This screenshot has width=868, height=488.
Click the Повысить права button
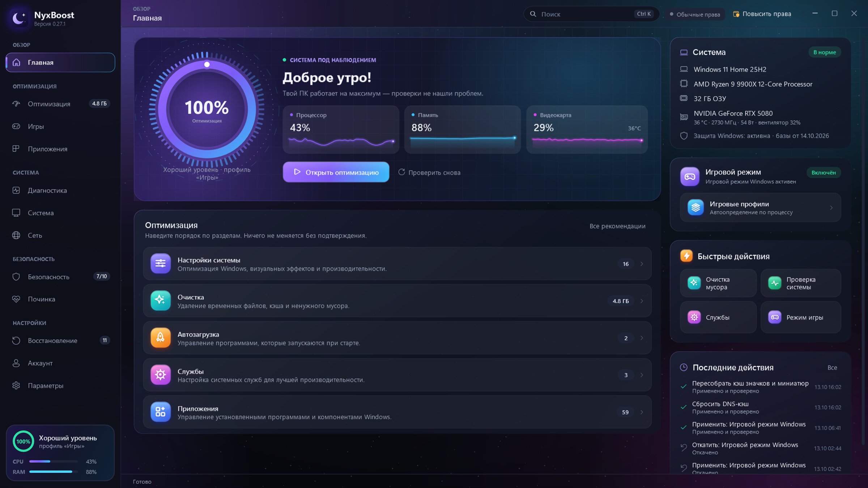[x=762, y=14]
